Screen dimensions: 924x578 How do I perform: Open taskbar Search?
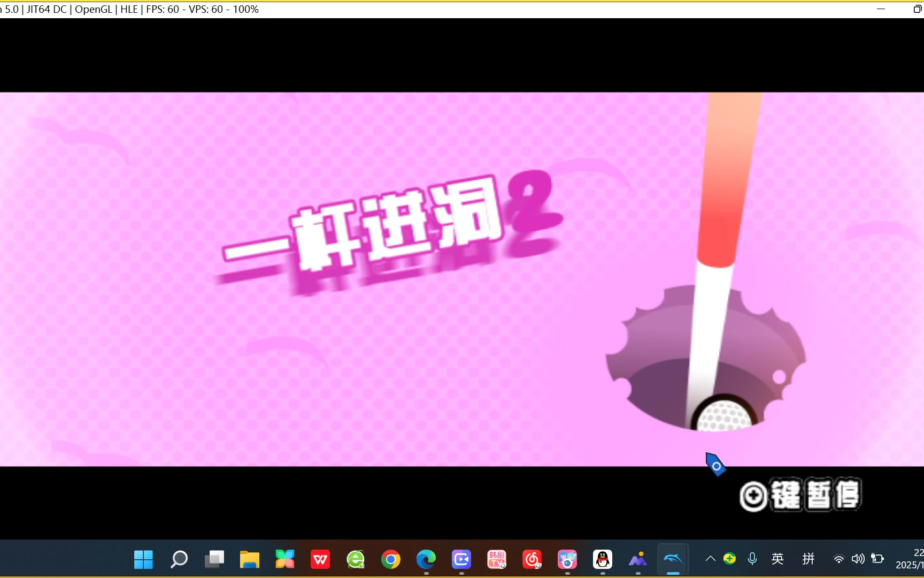tap(179, 560)
